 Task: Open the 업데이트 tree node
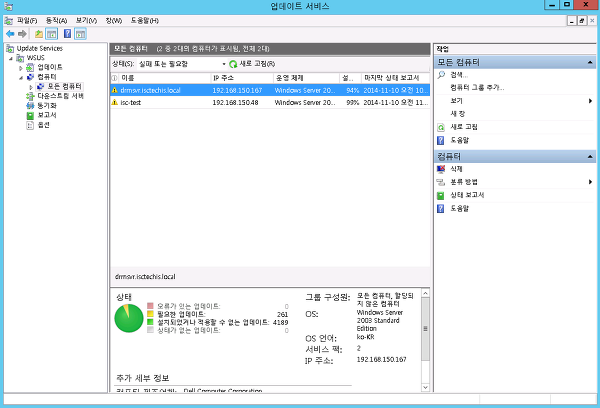pyautogui.click(x=50, y=67)
